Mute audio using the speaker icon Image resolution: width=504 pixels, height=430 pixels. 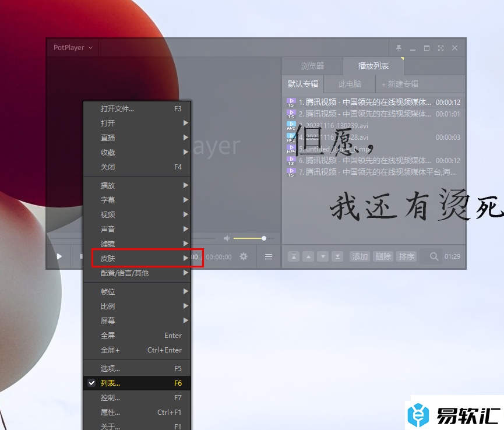227,238
